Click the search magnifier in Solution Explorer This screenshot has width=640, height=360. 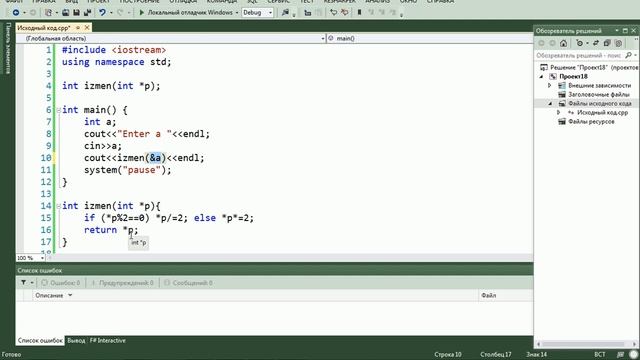point(629,55)
